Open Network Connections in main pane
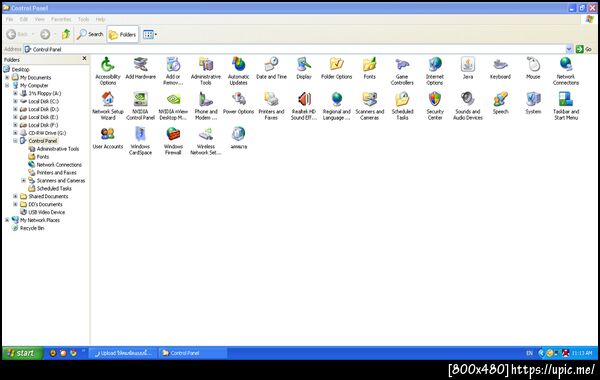 pyautogui.click(x=566, y=71)
